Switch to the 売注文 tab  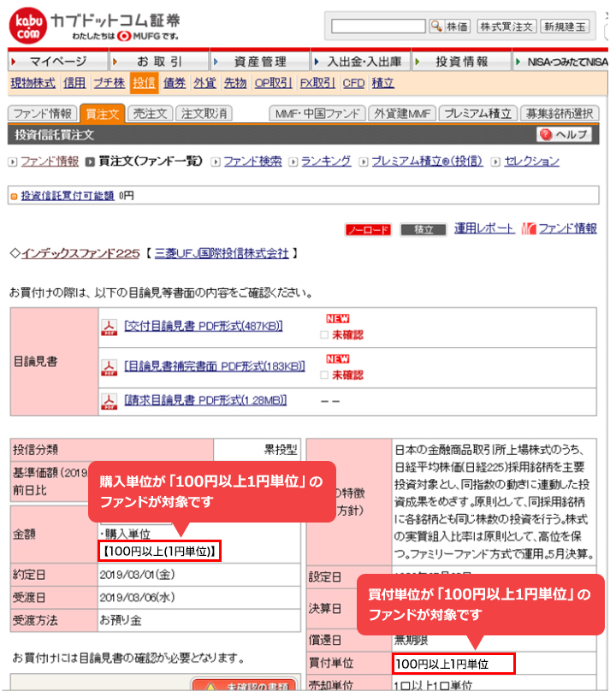(x=151, y=114)
